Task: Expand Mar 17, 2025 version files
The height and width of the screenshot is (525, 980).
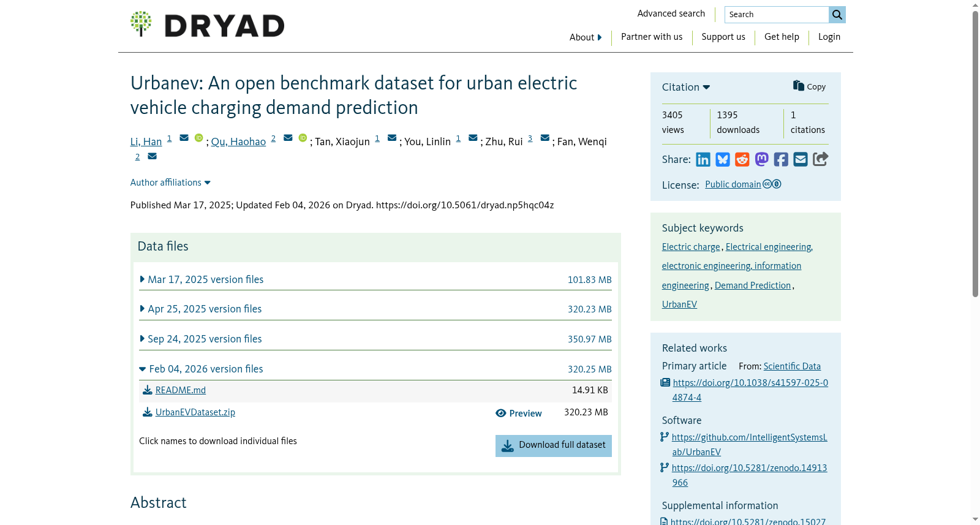Action: (x=202, y=279)
